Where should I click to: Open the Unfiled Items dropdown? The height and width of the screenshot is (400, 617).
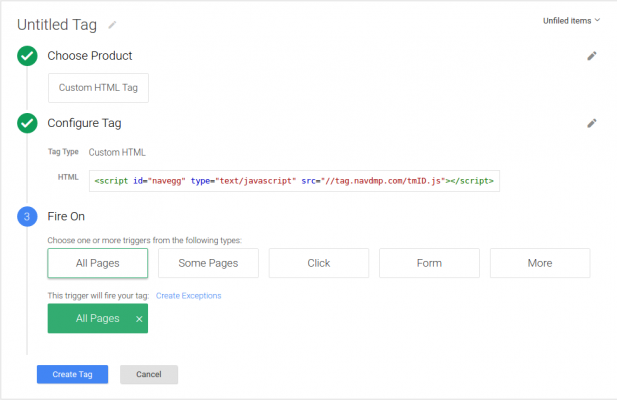pyautogui.click(x=571, y=21)
